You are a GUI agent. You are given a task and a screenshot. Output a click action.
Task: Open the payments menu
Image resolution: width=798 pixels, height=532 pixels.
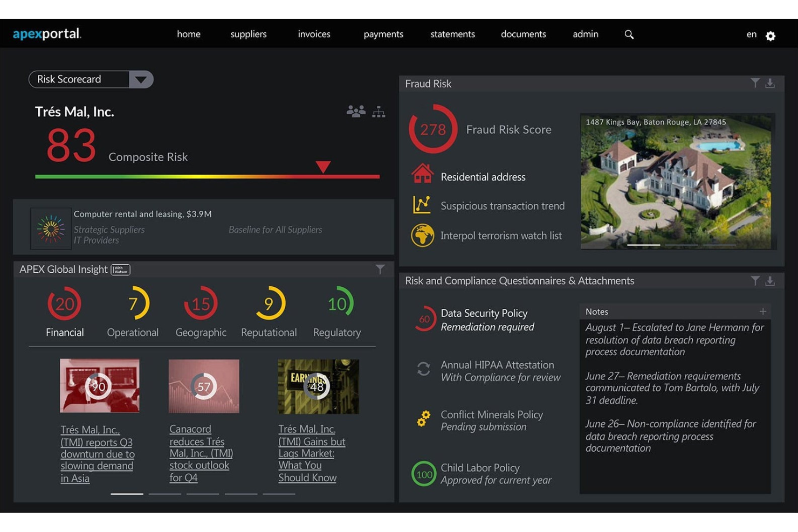(383, 34)
